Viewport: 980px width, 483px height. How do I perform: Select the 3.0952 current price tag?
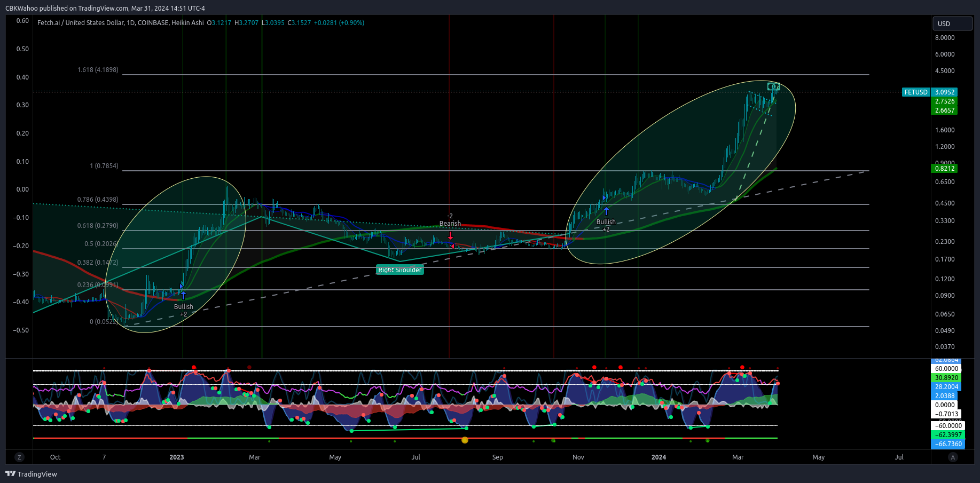pos(945,92)
